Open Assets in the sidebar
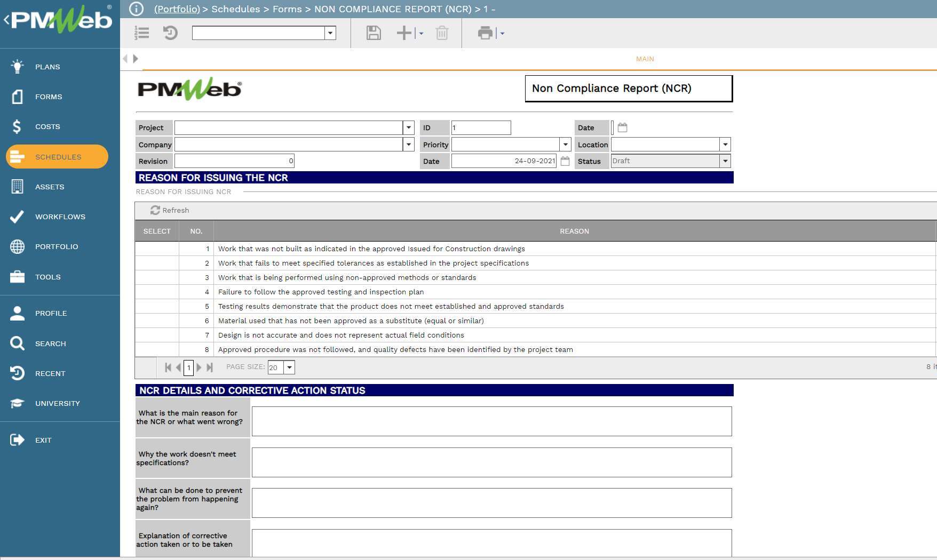 coord(50,187)
